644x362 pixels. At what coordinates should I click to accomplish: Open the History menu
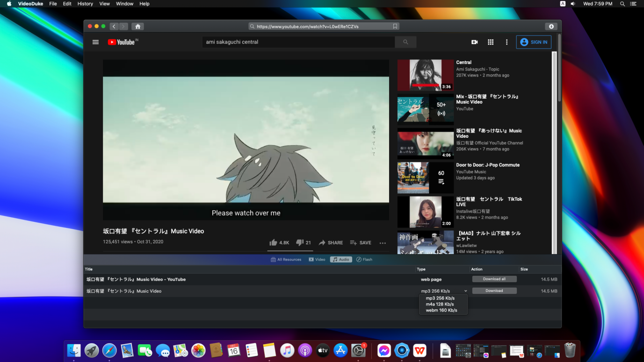point(85,4)
